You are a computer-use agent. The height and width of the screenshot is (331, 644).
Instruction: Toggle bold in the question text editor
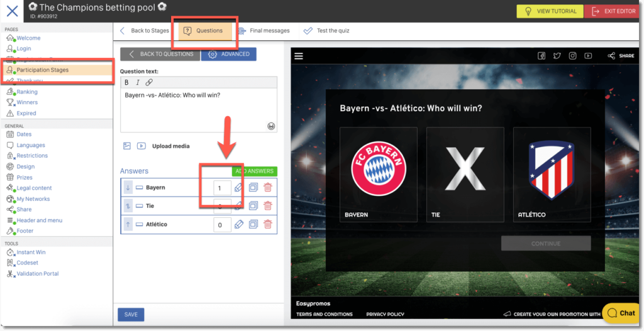pos(126,82)
